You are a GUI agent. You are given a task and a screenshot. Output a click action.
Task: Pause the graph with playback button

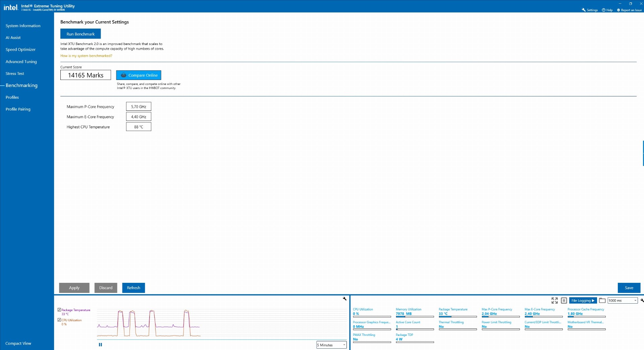(100, 345)
